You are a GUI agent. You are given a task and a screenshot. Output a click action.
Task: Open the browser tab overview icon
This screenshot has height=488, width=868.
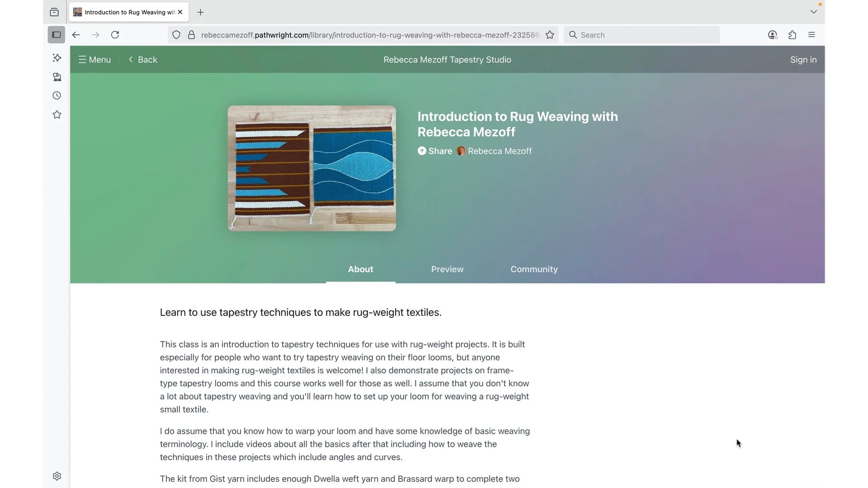[x=54, y=12]
